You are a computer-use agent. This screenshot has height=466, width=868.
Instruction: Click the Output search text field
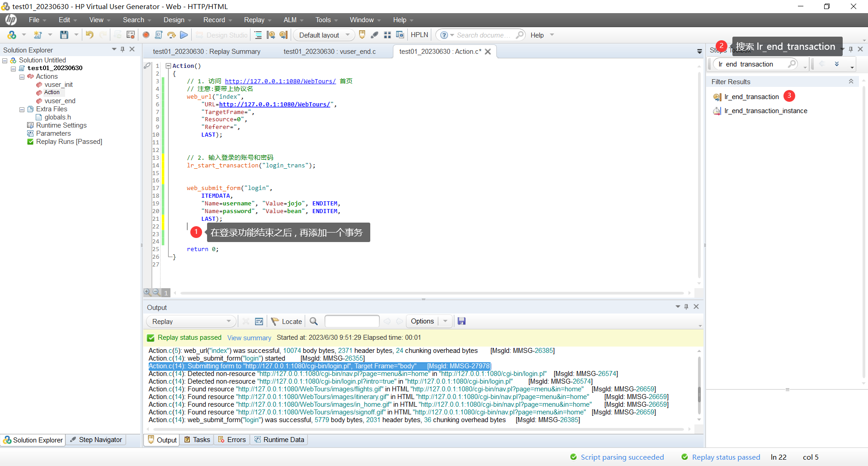[352, 321]
